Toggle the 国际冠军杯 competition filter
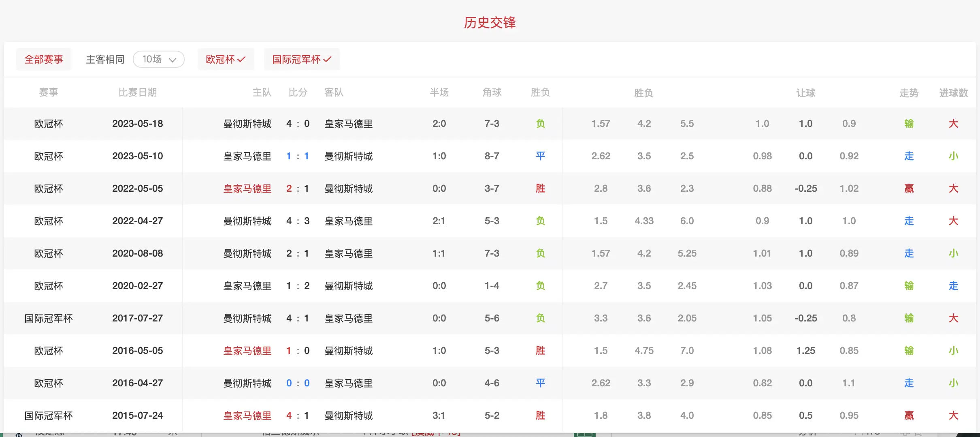Screen dimensions: 980x437 (302, 60)
